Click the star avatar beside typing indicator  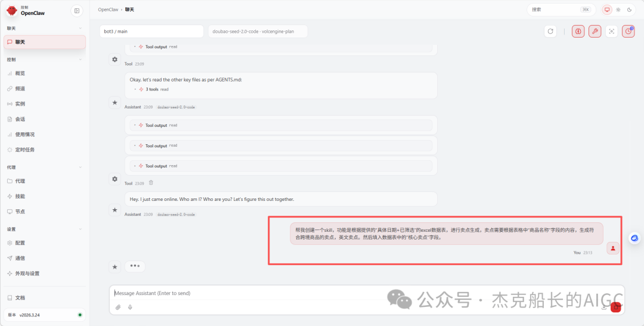tap(114, 267)
